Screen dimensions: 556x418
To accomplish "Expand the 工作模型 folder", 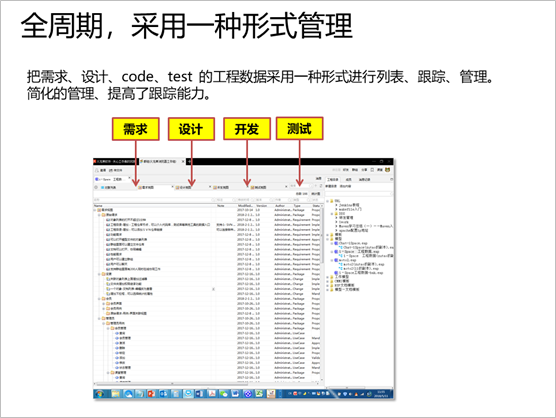I will click(x=328, y=277).
